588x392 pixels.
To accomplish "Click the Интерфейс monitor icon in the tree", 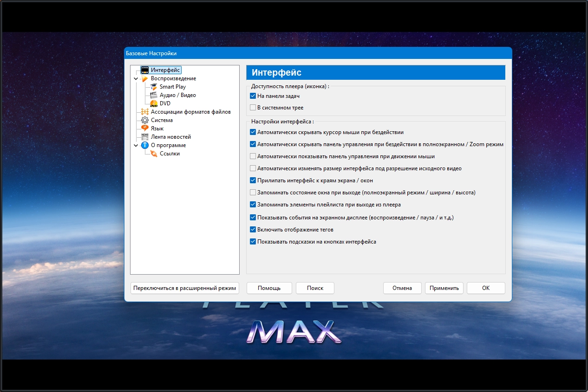I will tap(144, 70).
